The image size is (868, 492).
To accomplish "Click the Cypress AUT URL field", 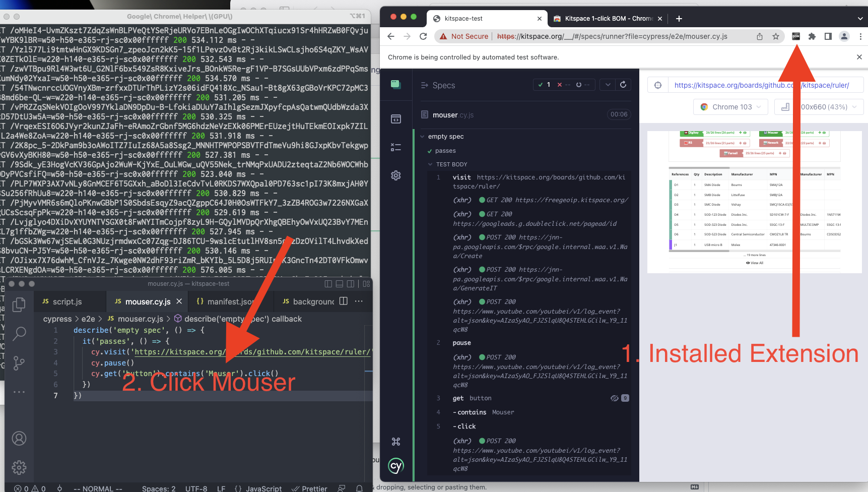I will click(765, 85).
